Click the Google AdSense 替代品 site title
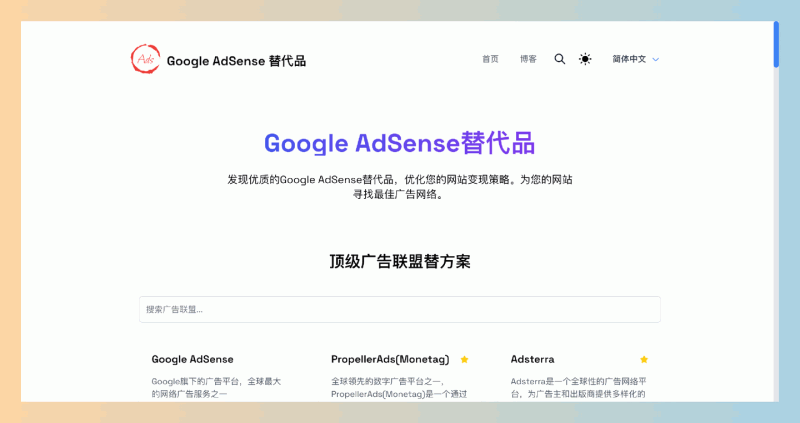Viewport: 800px width, 423px height. pos(236,61)
